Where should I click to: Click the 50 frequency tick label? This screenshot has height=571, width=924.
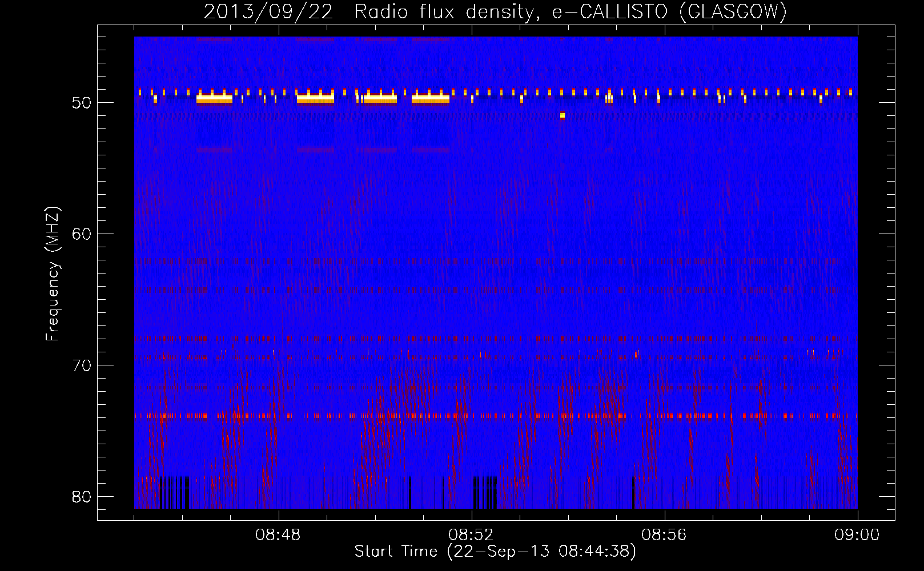tap(82, 103)
